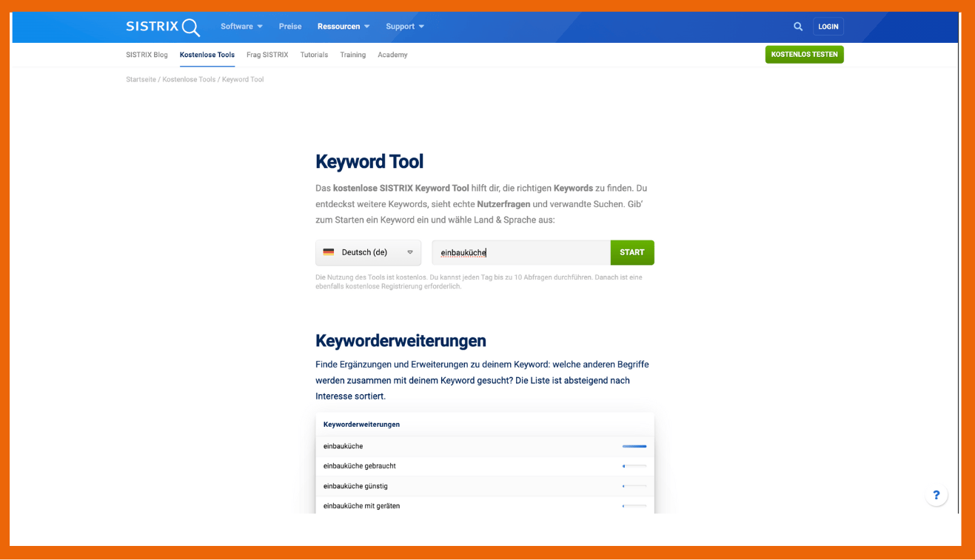
Task: Go to the Preise page
Action: tap(290, 27)
